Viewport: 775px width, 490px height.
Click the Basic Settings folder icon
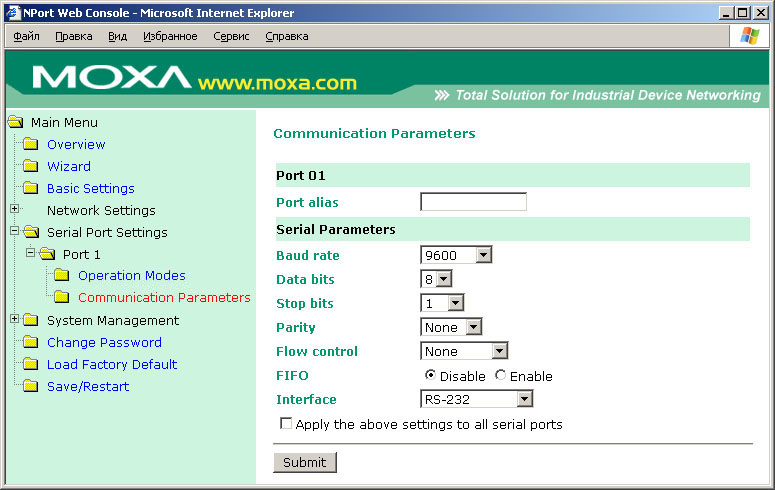[x=30, y=189]
